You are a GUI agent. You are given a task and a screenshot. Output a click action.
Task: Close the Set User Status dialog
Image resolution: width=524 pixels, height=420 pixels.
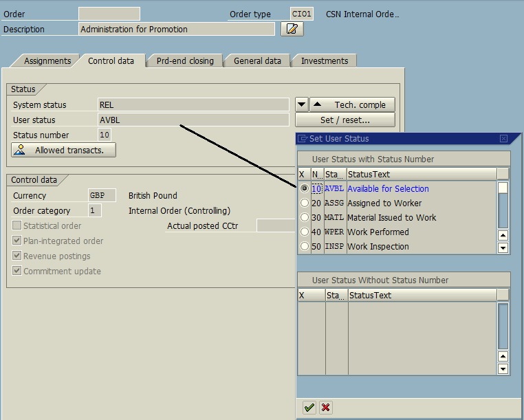(503, 139)
